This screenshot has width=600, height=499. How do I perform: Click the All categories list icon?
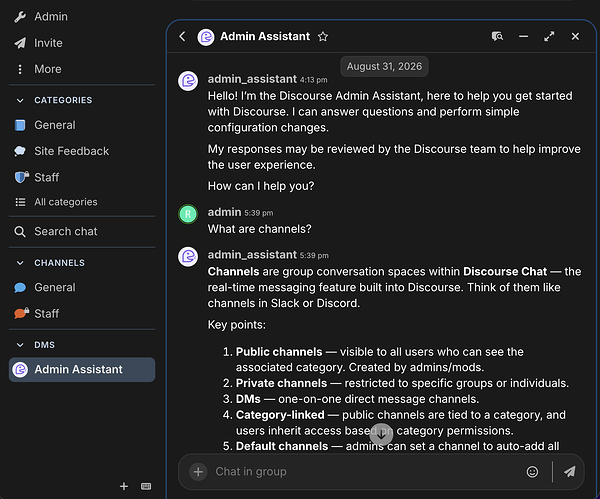20,202
